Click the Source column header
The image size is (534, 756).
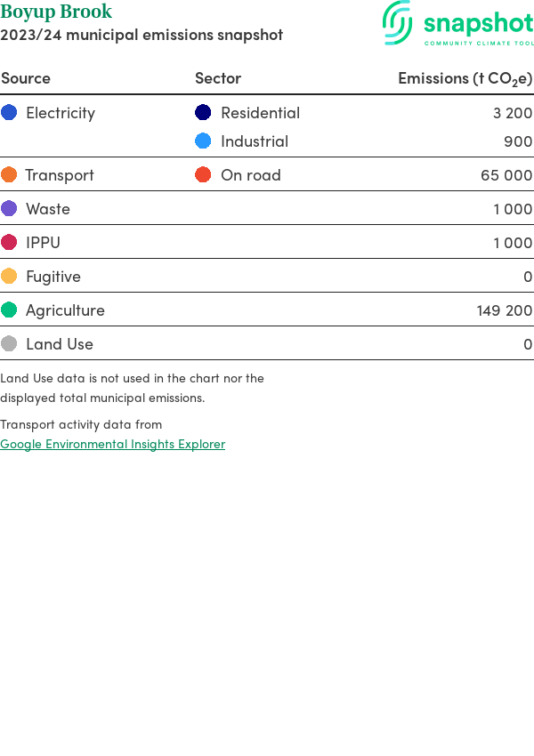click(x=26, y=78)
